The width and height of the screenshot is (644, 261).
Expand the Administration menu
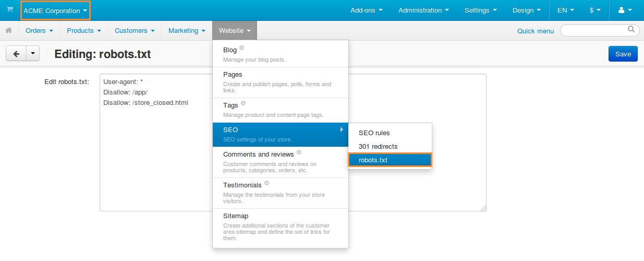[423, 10]
